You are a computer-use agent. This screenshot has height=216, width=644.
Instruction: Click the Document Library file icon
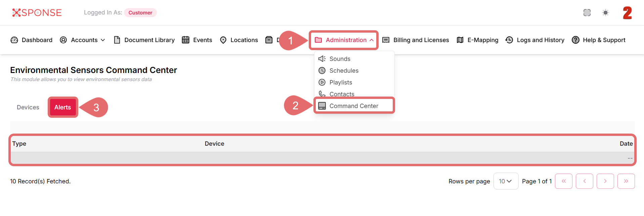(x=117, y=40)
